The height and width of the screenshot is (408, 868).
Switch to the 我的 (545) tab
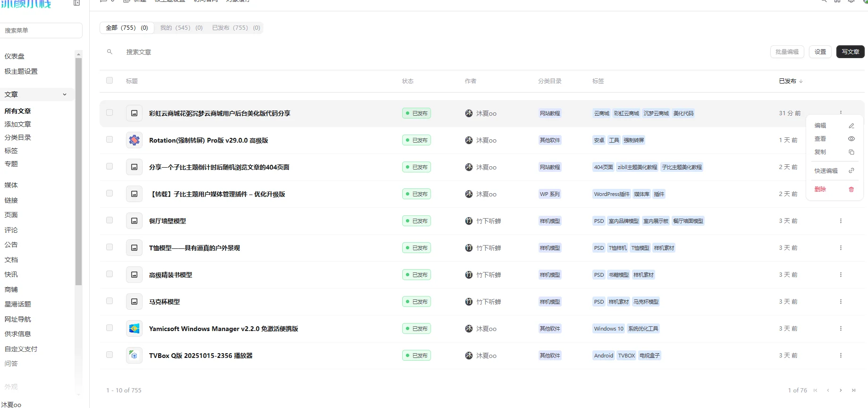pos(181,28)
